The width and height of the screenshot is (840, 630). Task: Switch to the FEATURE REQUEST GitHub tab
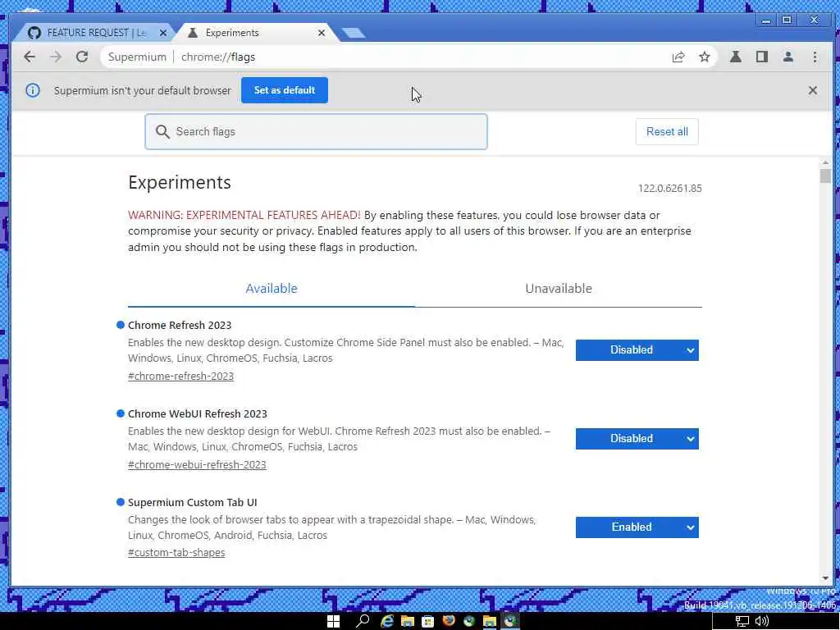93,33
